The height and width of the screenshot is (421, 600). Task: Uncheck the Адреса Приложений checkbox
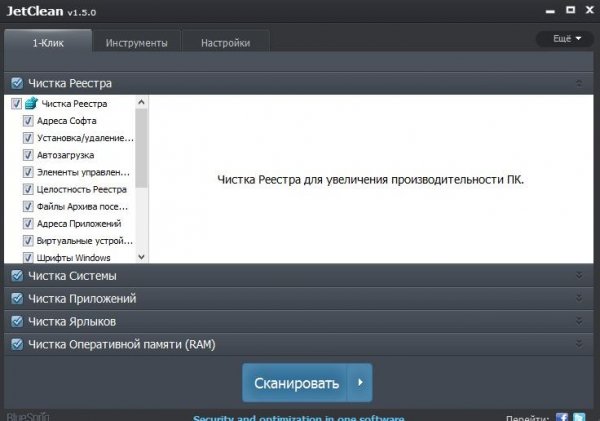tap(28, 224)
